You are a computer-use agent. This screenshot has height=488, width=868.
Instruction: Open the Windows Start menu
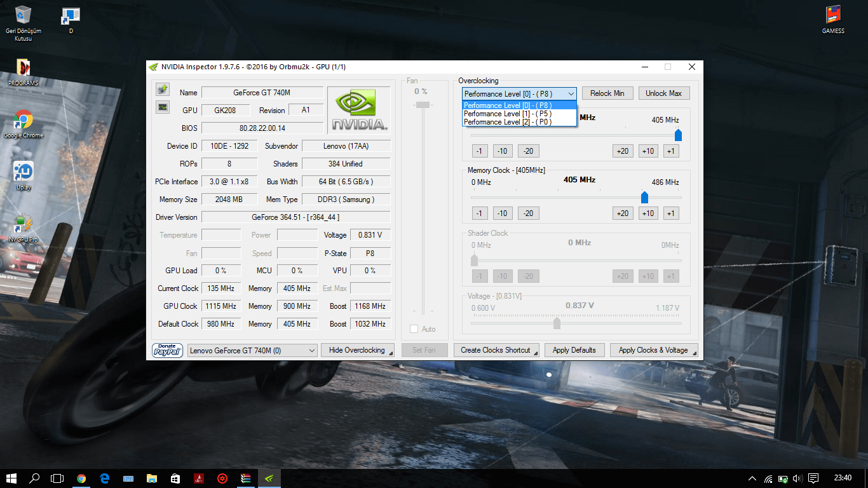[11, 478]
